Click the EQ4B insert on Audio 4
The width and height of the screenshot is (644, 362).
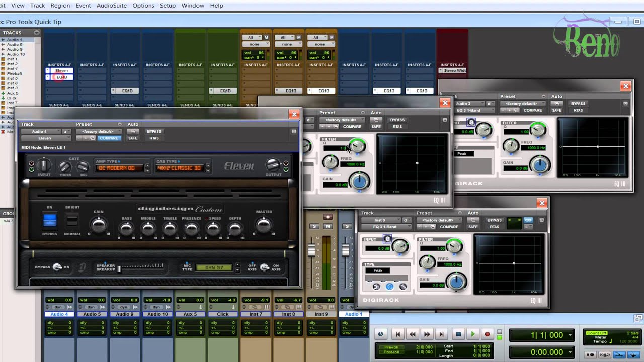[x=61, y=77]
